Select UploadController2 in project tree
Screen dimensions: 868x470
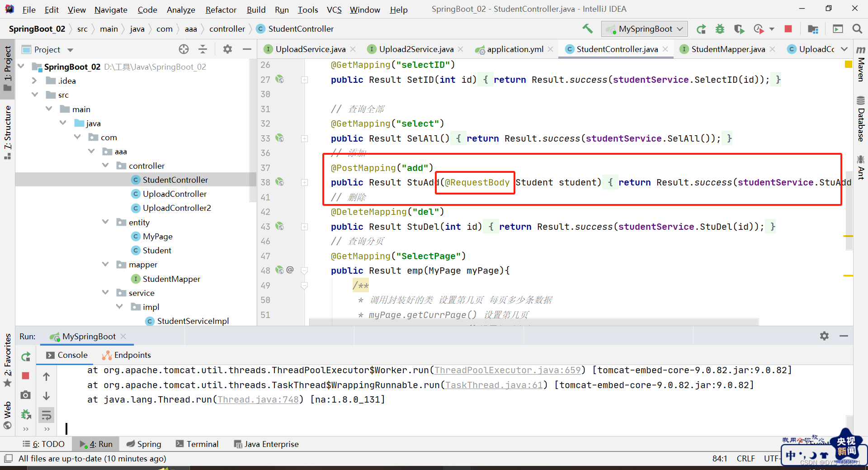click(177, 208)
